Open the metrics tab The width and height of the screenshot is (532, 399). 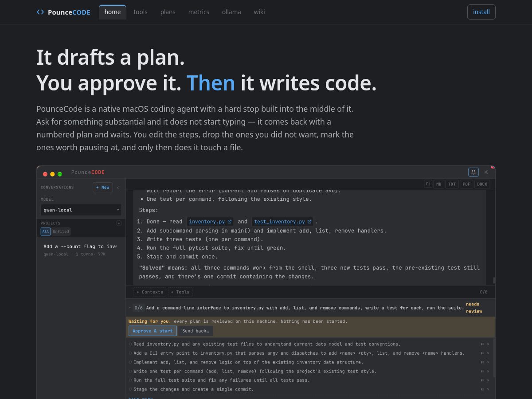199,12
